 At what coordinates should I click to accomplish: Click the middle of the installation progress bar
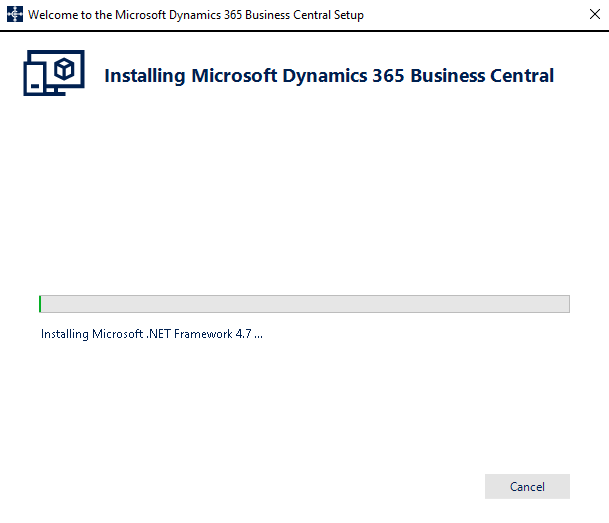coord(304,304)
